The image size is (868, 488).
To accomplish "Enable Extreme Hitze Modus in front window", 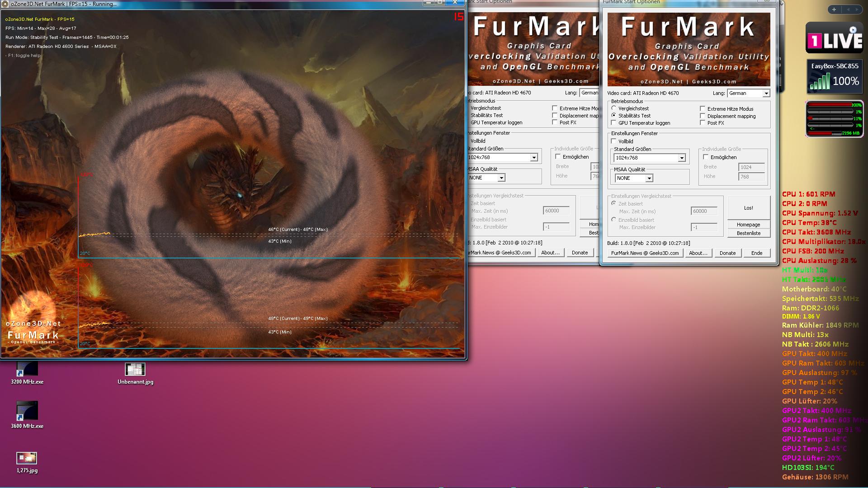I will pyautogui.click(x=703, y=109).
